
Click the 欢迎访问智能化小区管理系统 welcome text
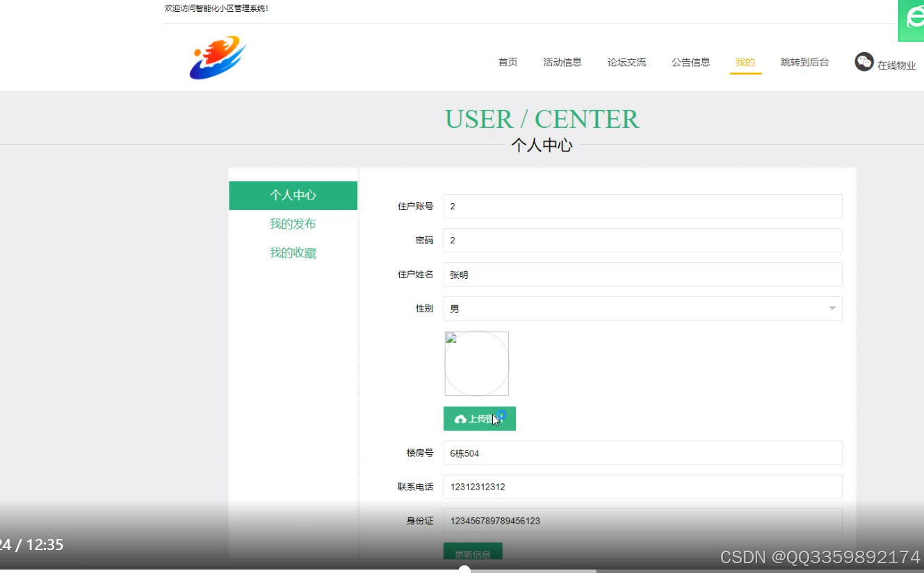pyautogui.click(x=216, y=8)
